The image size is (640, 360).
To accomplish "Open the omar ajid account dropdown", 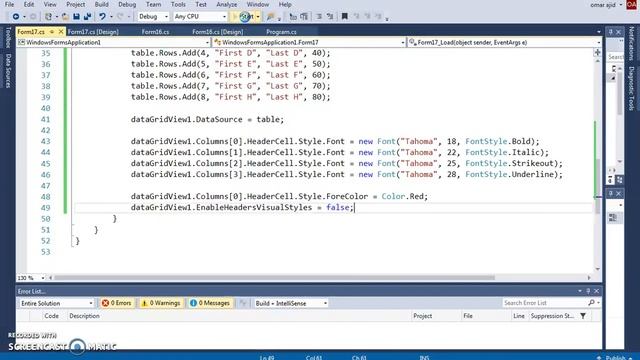I will (x=606, y=5).
